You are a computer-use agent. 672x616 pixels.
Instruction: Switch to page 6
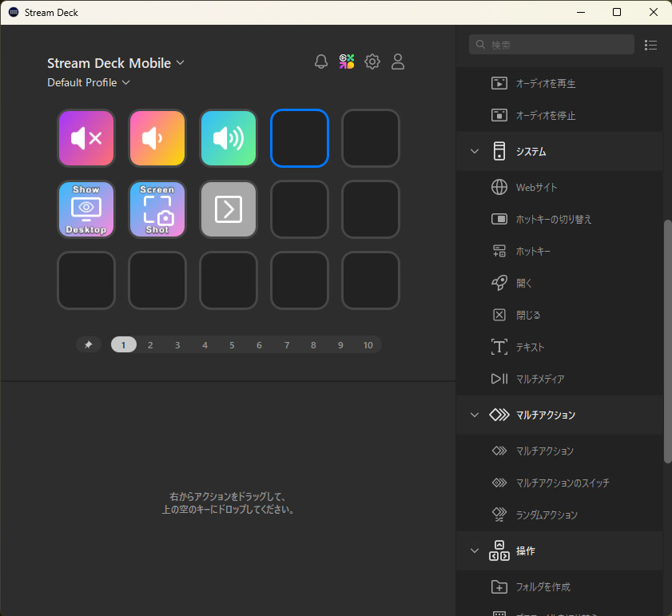(259, 345)
